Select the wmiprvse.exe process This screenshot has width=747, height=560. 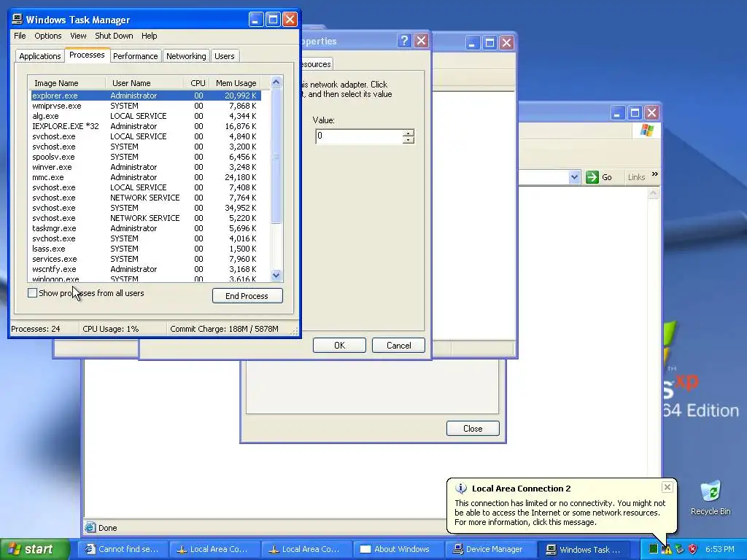click(x=146, y=106)
